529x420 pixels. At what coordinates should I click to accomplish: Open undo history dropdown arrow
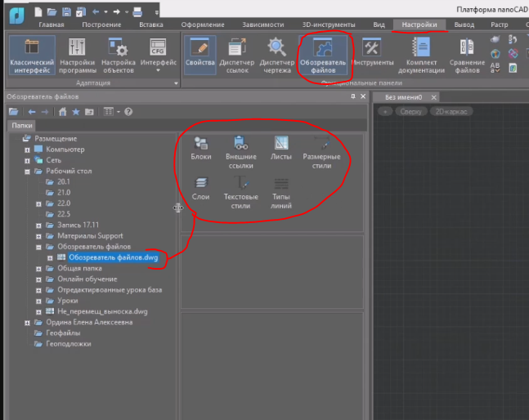tap(106, 11)
